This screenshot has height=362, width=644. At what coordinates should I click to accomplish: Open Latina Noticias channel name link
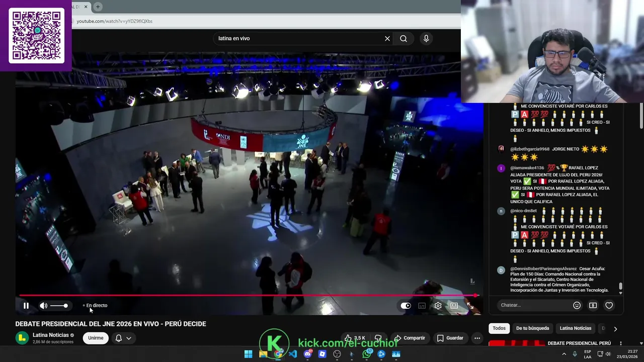click(50, 335)
